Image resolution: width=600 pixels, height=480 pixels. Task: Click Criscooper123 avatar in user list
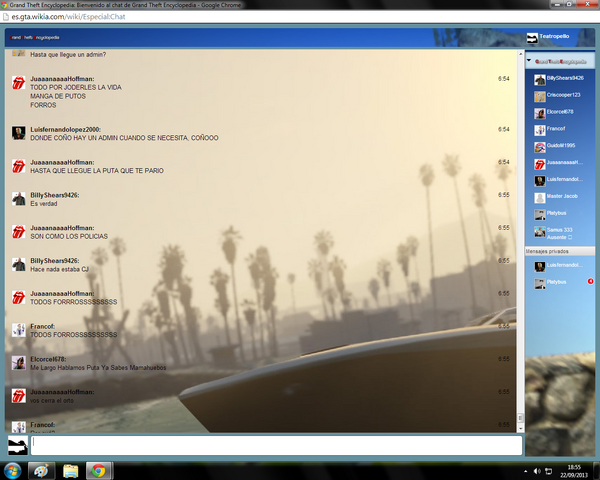coord(540,96)
